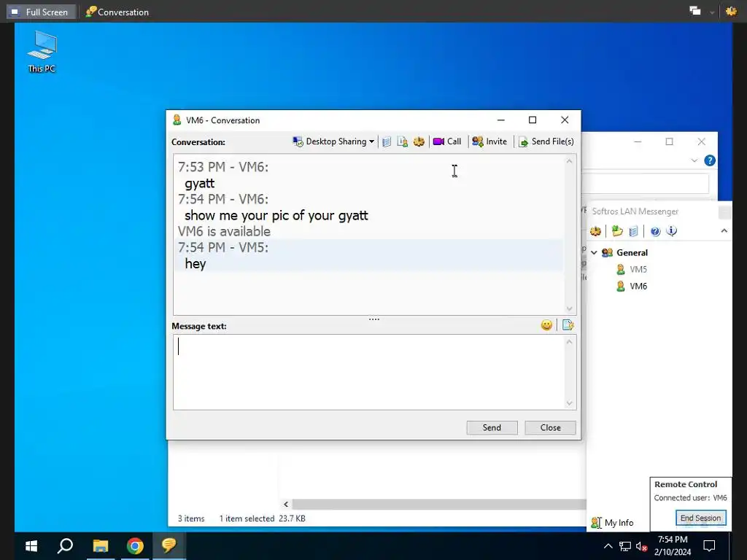Invite users to the conversation
Screen dimensions: 747x560
(489, 141)
